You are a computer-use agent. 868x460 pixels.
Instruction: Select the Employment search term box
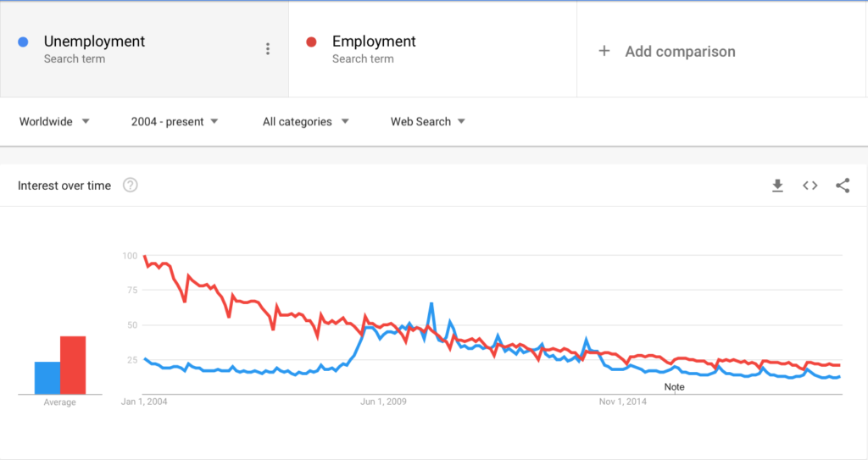(433, 49)
